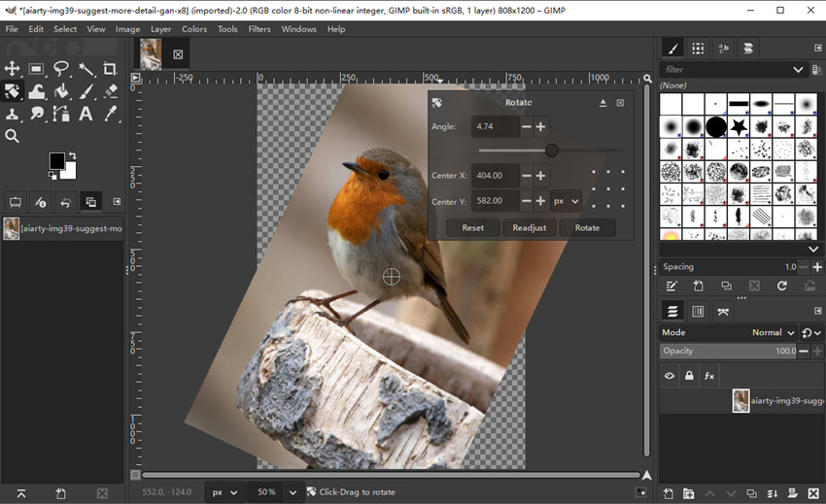Screen dimensions: 826x504
Task: Open the Select menu
Action: 65,29
